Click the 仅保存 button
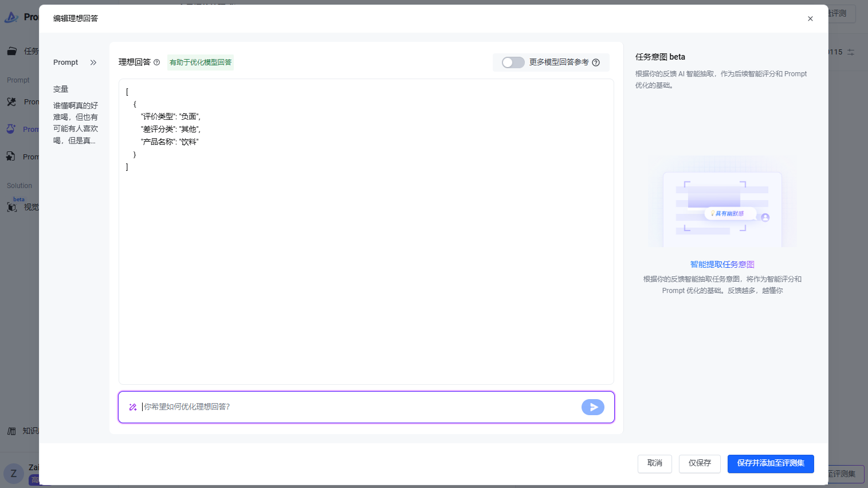The height and width of the screenshot is (488, 868). (700, 463)
